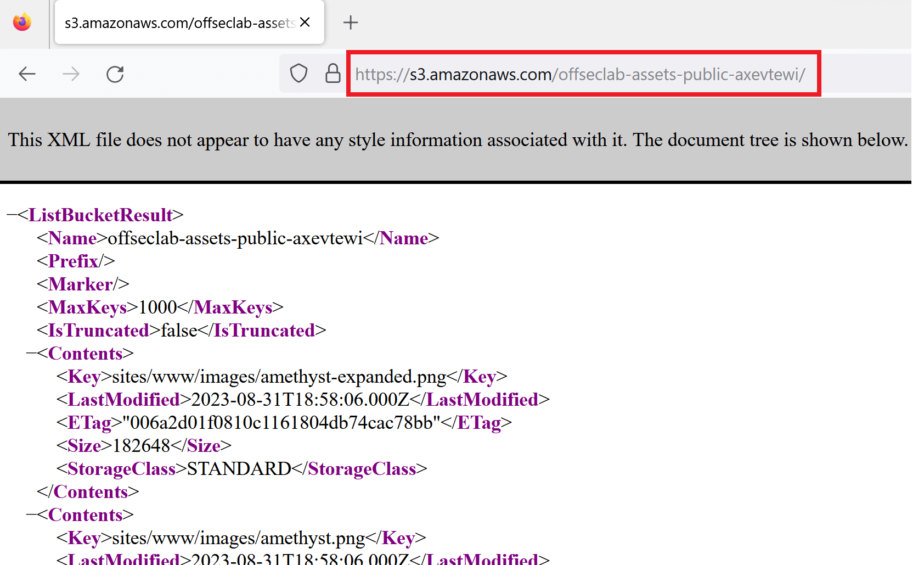This screenshot has width=924, height=565.
Task: Select the s3.amazonaws.com/offseclab-assets tab
Action: click(x=179, y=23)
